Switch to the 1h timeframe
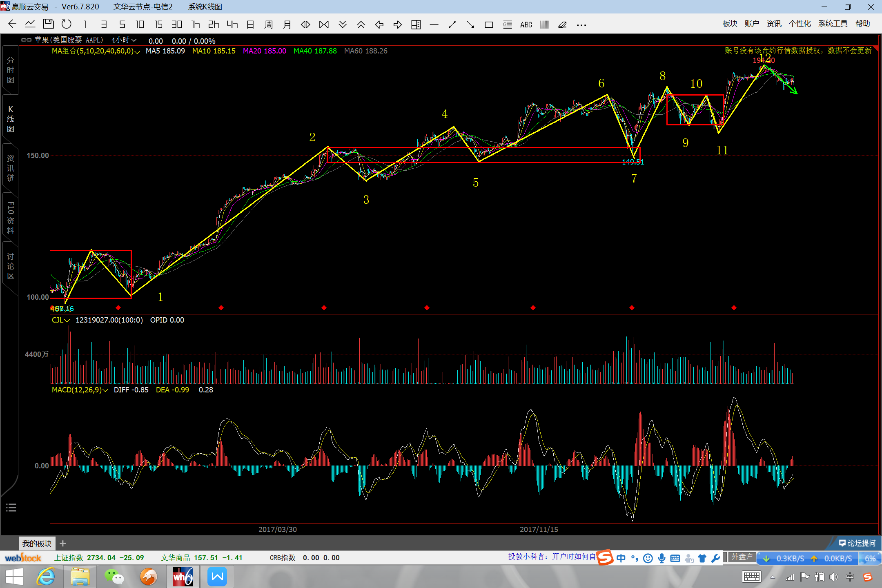882x588 pixels. [x=196, y=24]
